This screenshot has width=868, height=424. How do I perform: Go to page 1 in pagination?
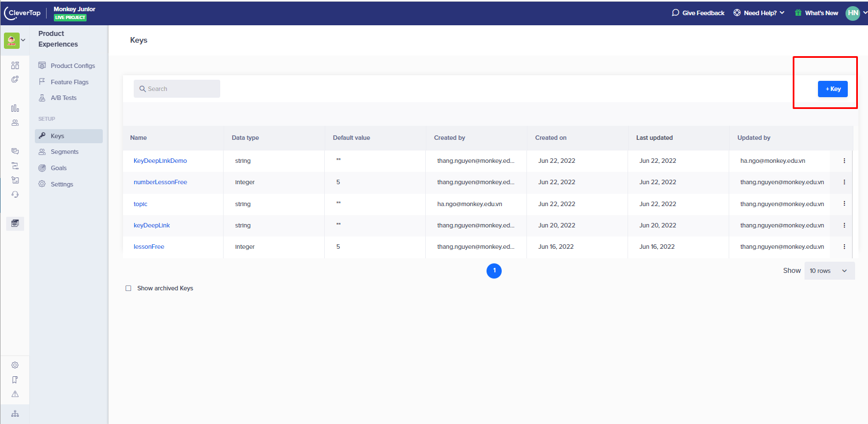[494, 271]
